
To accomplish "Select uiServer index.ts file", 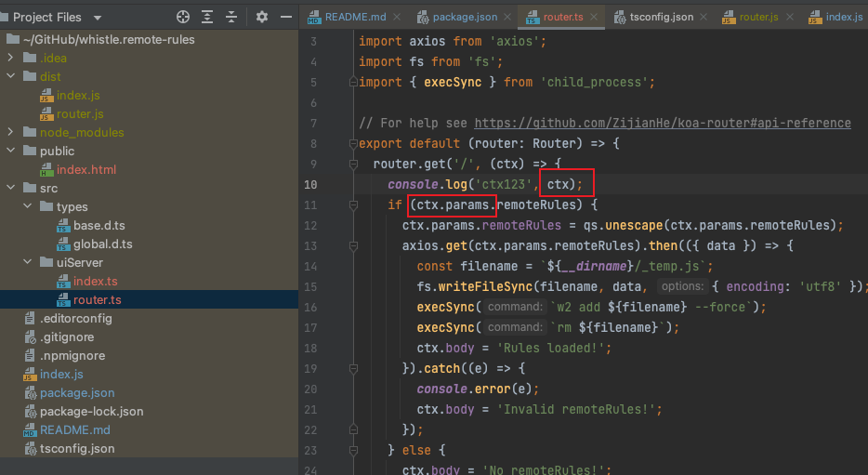I will click(95, 282).
